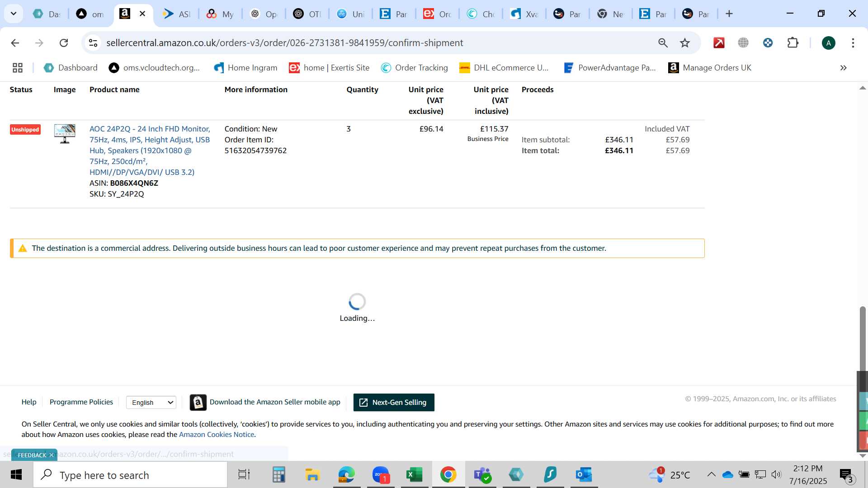Reload the Seller Central page
This screenshot has width=868, height=488.
pyautogui.click(x=64, y=43)
